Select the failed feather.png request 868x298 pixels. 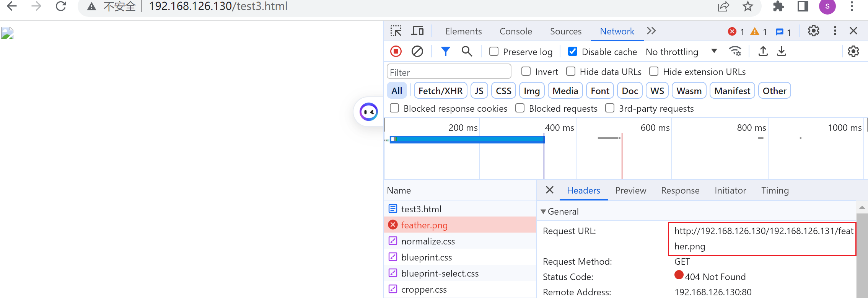pyautogui.click(x=424, y=225)
